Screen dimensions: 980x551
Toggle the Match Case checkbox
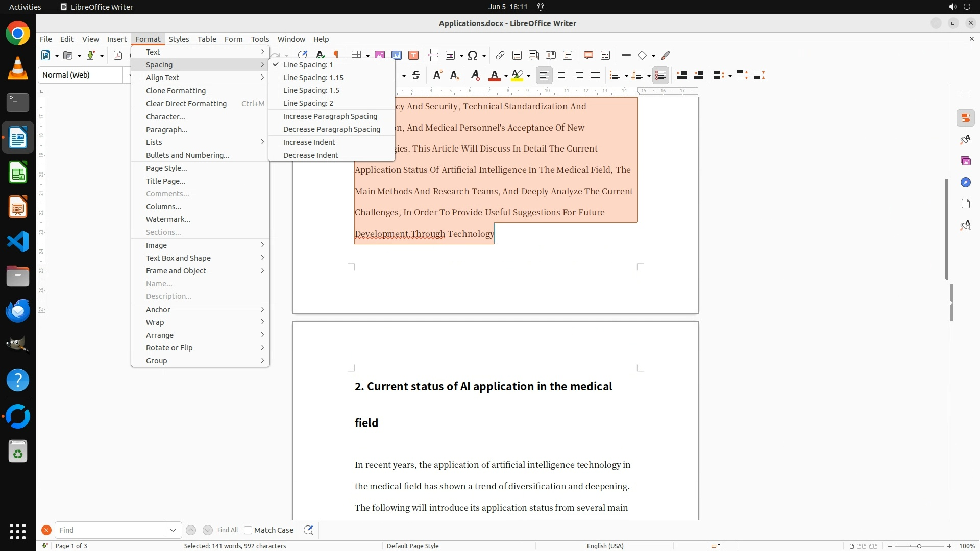pos(248,530)
